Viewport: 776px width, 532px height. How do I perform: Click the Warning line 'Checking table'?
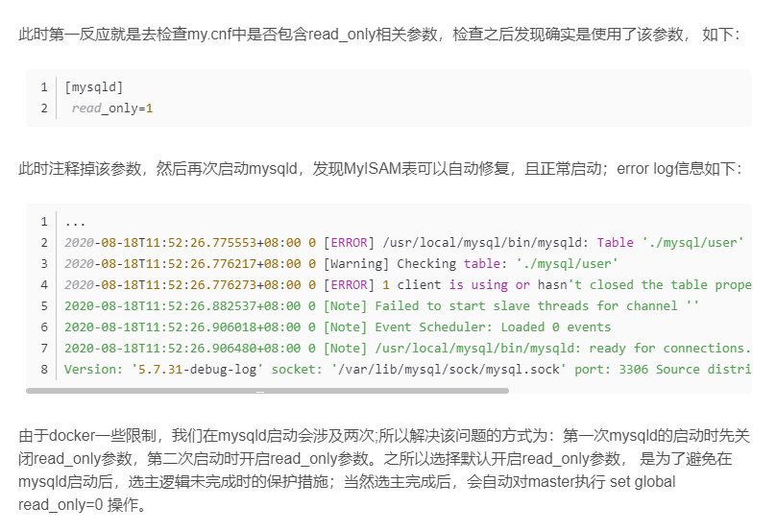[341, 264]
